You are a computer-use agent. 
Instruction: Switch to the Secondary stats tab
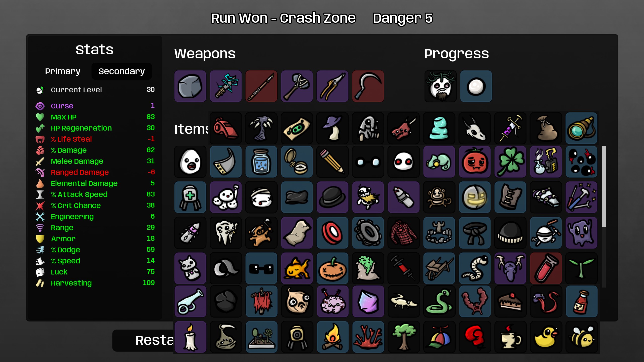coord(122,71)
